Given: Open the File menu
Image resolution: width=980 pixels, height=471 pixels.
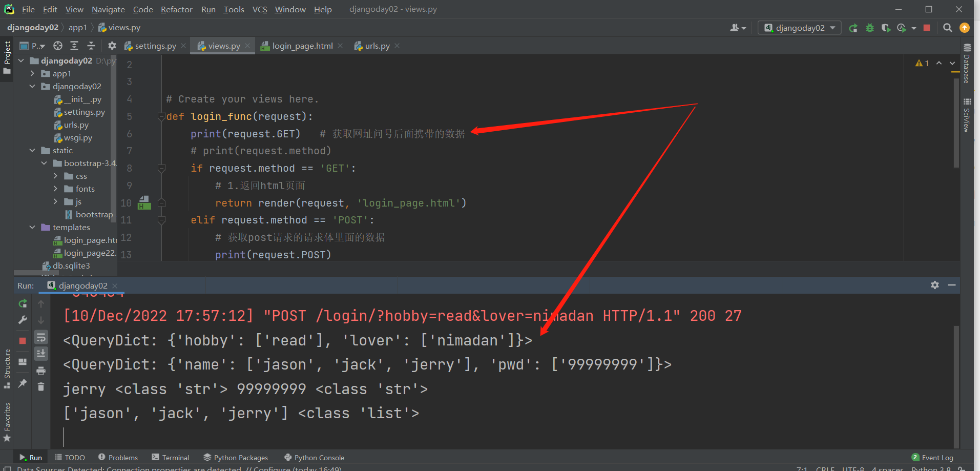Looking at the screenshot, I should point(28,9).
